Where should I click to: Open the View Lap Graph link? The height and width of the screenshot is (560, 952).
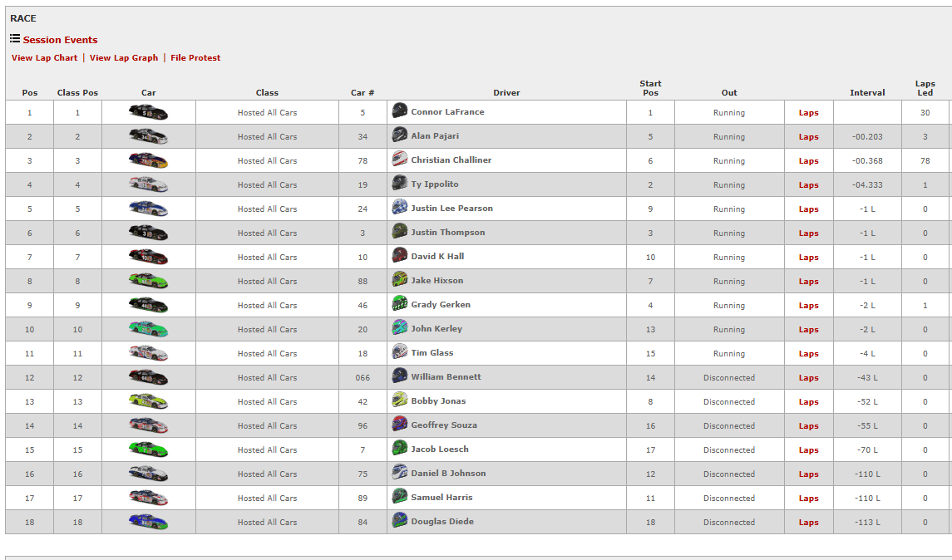pyautogui.click(x=124, y=58)
